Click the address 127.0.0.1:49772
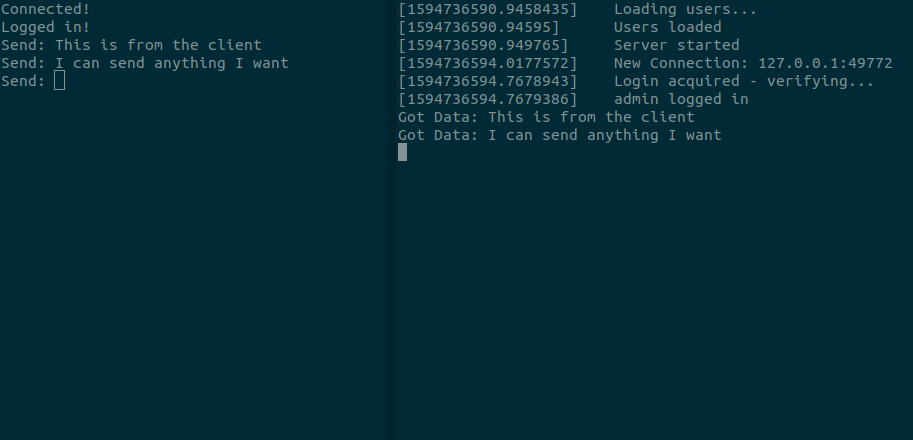The image size is (913, 440). [x=825, y=63]
